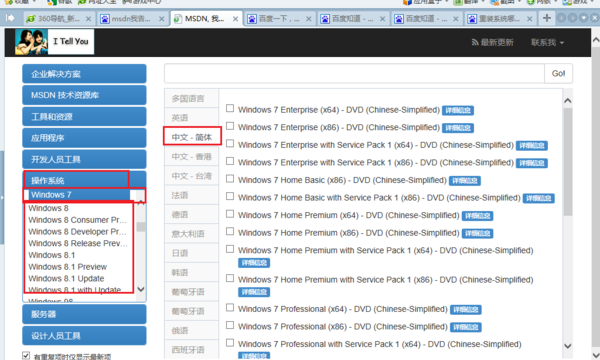Expand the 设计人员工具 category

[x=84, y=336]
